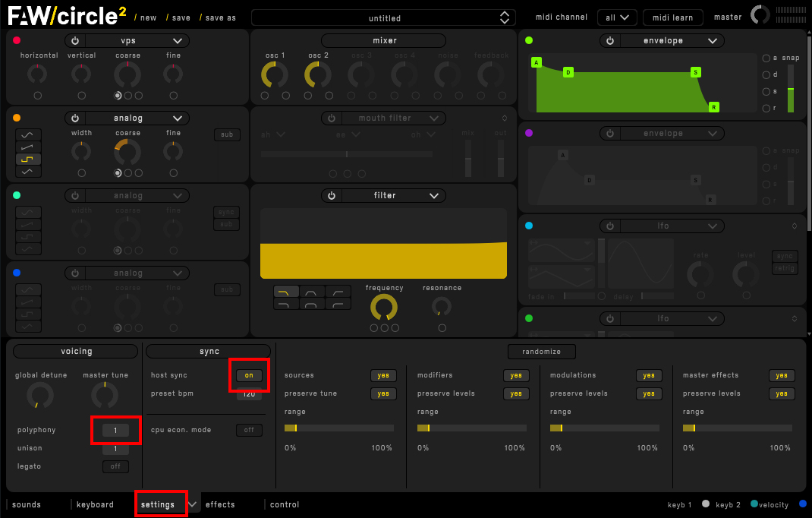Click the red modulation dot of vps oscillator
This screenshot has height=518, width=812.
pyautogui.click(x=17, y=40)
